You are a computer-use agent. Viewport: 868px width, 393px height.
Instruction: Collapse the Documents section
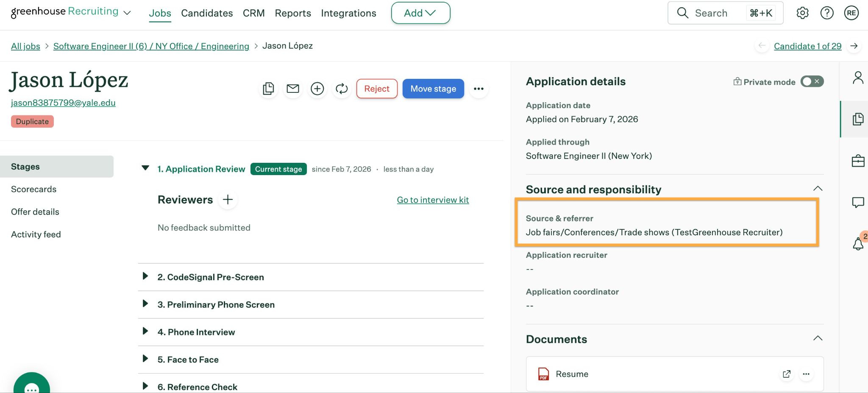(x=818, y=338)
